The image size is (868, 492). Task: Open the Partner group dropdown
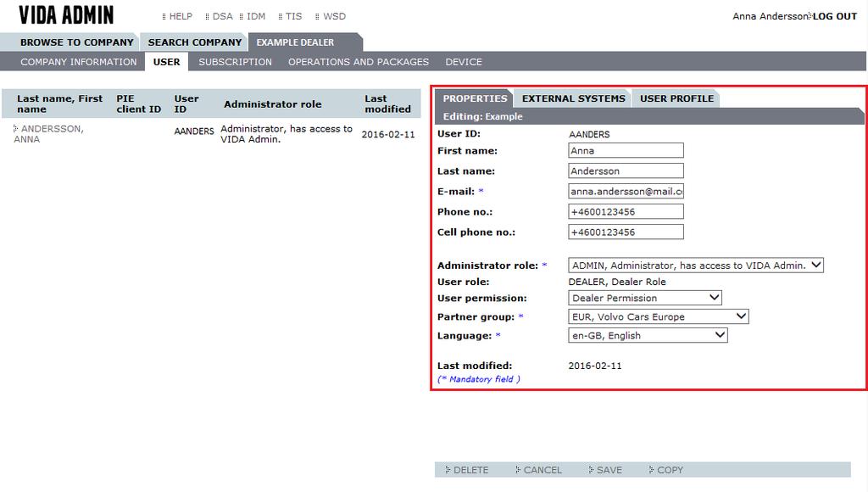tap(658, 317)
